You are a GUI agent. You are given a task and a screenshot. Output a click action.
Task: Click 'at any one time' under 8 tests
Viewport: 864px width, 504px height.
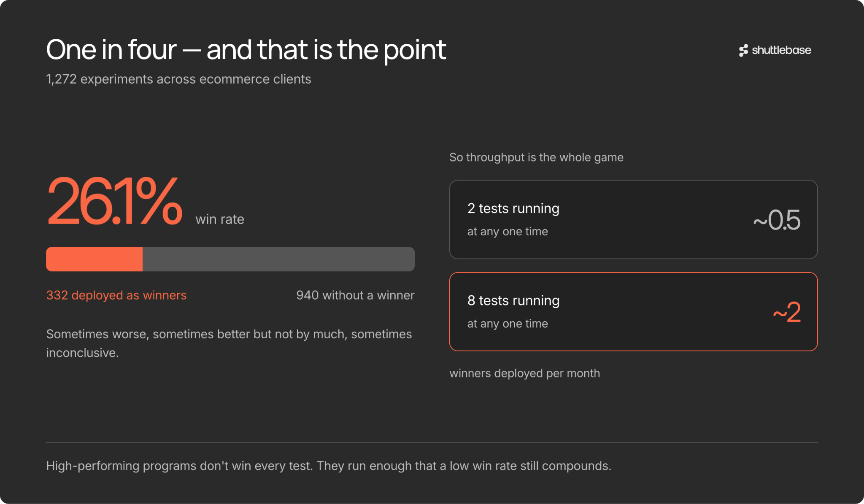pyautogui.click(x=508, y=323)
